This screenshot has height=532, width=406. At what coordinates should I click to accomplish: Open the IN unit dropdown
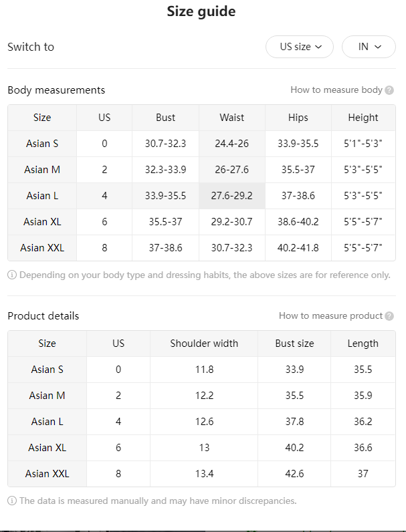369,47
